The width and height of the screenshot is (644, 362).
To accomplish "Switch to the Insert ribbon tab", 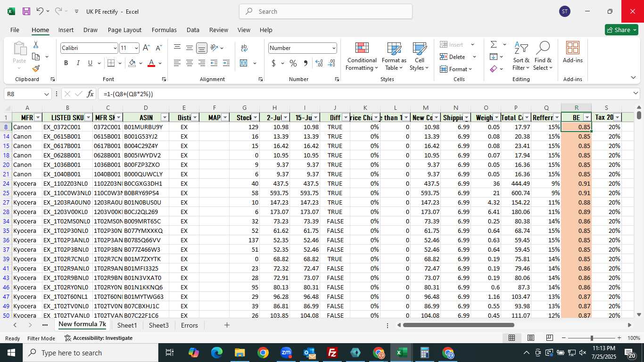I will pyautogui.click(x=66, y=30).
